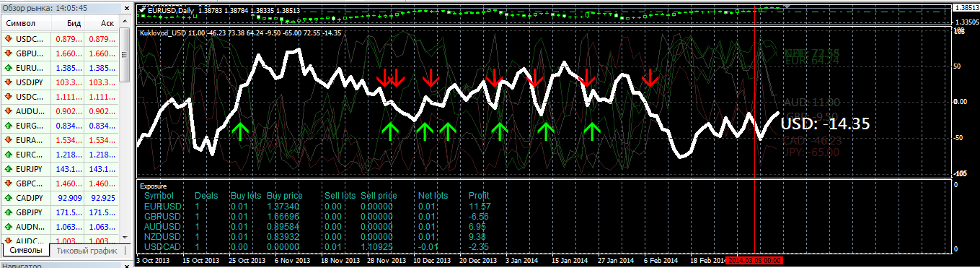Image resolution: width=980 pixels, height=268 pixels.
Task: Click the Exposure table heading
Action: click(154, 186)
